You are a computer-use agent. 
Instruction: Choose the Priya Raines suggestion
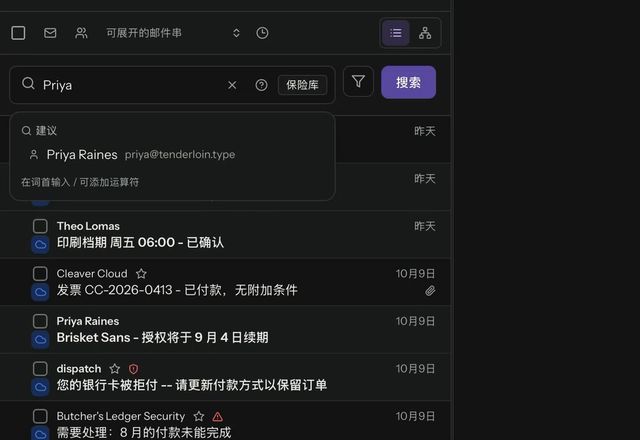pos(172,155)
